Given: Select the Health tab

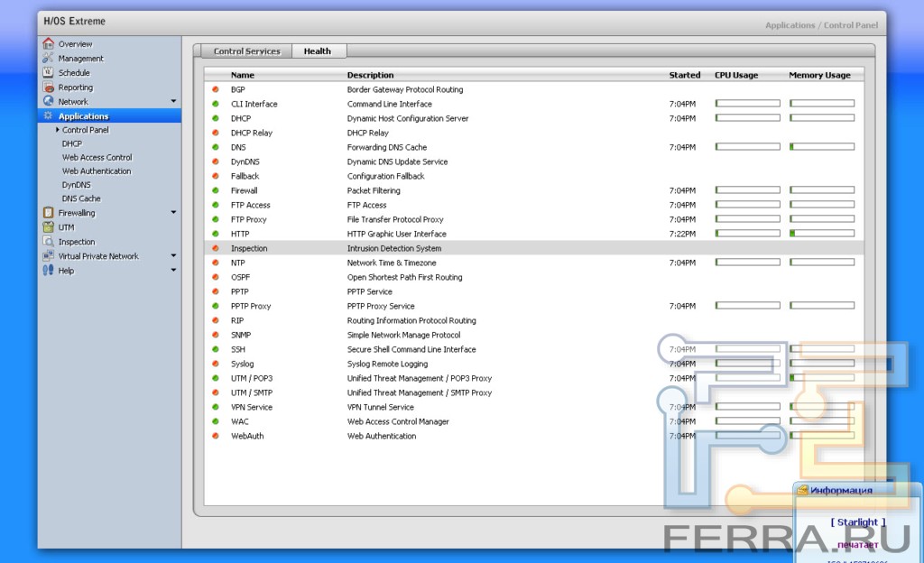Looking at the screenshot, I should (317, 51).
